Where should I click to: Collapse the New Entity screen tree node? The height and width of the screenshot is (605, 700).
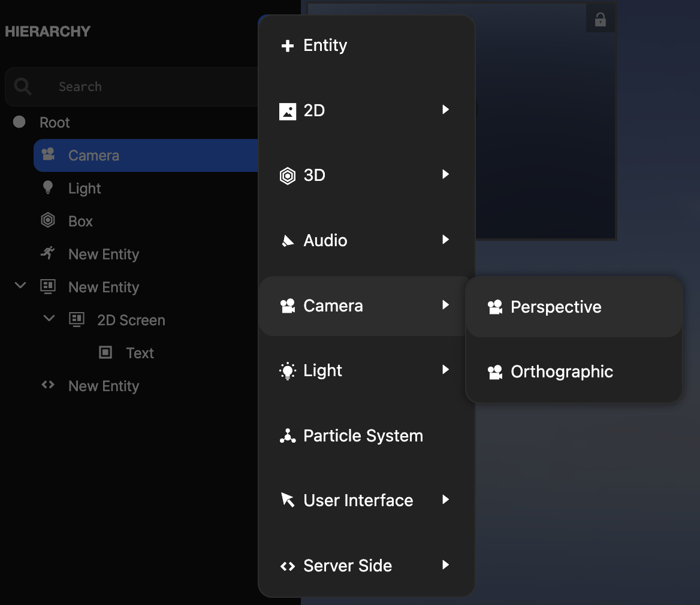(x=20, y=286)
